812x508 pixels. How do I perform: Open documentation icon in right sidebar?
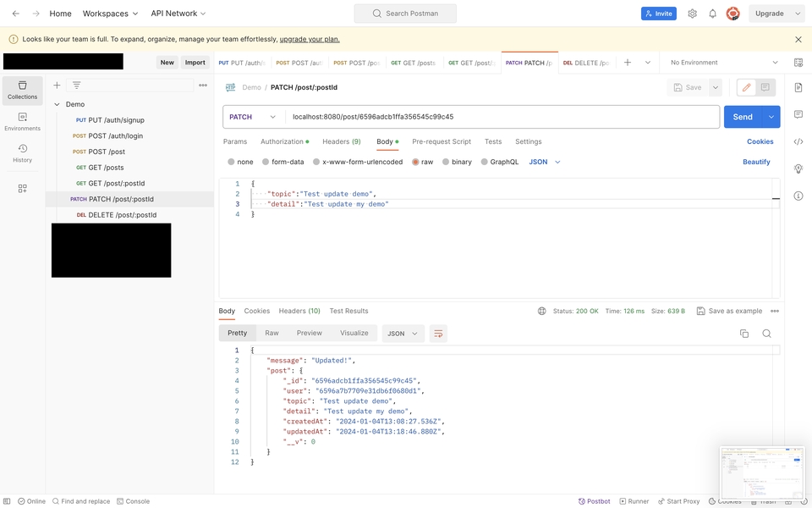pos(798,87)
